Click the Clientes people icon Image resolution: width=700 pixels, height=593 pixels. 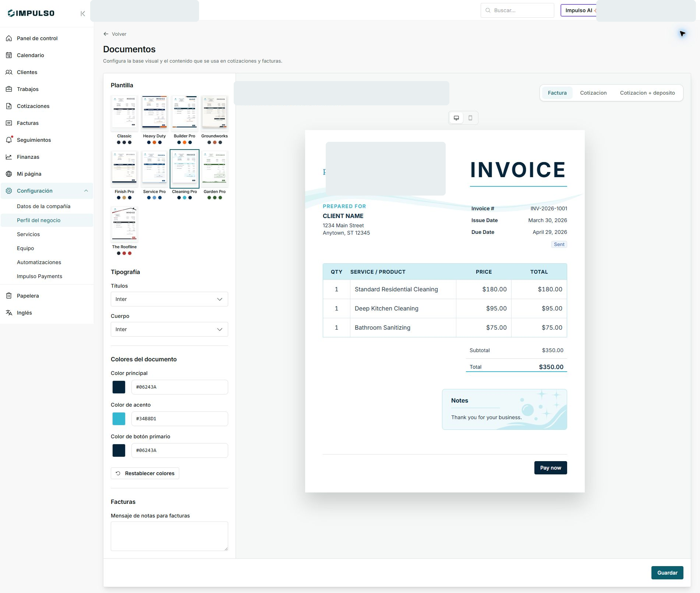(x=9, y=72)
